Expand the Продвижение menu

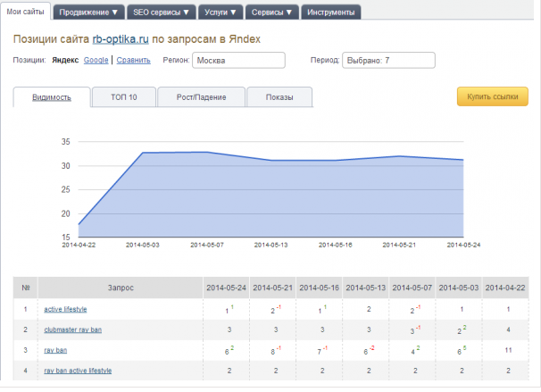tap(88, 13)
